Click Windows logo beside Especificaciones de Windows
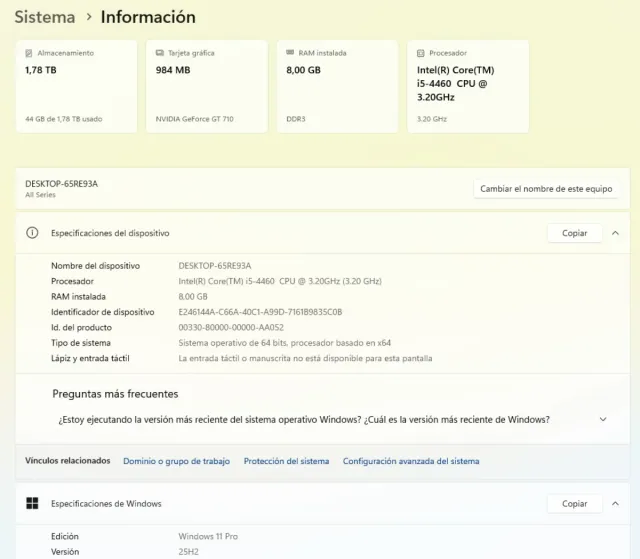The height and width of the screenshot is (559, 640). point(32,503)
